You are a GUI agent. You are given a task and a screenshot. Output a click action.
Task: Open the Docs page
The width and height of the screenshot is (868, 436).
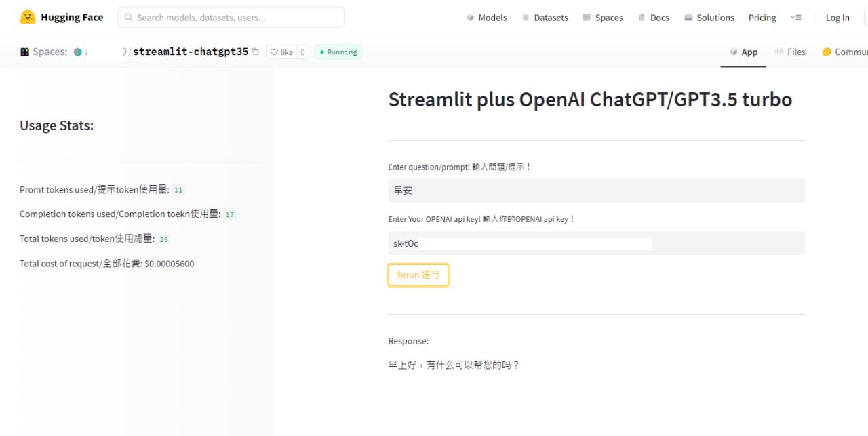(x=653, y=18)
